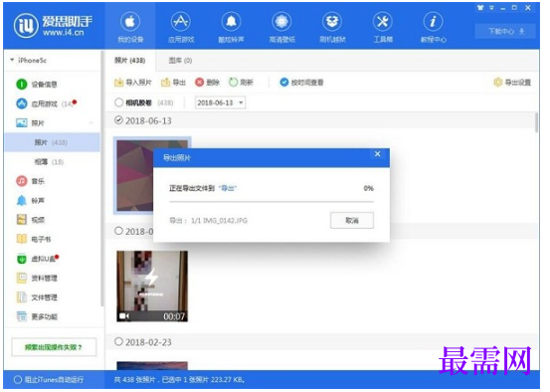Screen dimensions: 550x392
Task: Switch to the 图库 (0) tab
Action: [x=180, y=61]
